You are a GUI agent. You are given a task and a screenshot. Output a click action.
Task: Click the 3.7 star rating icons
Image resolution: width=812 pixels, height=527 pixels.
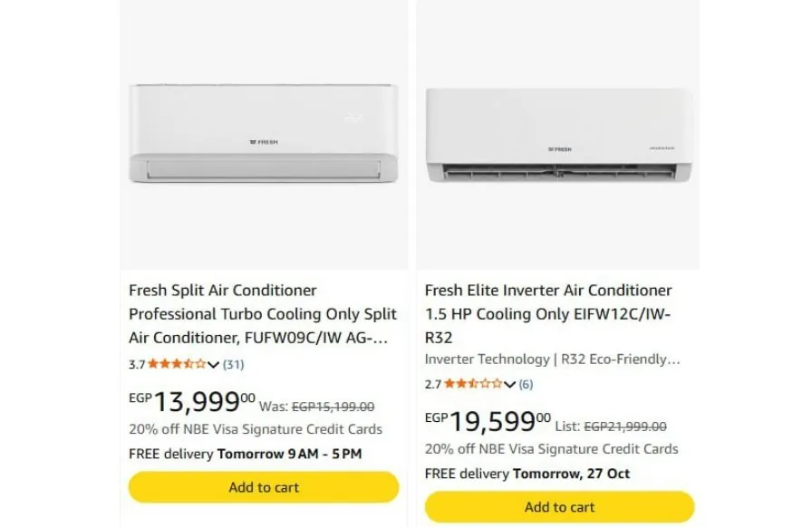pyautogui.click(x=177, y=364)
